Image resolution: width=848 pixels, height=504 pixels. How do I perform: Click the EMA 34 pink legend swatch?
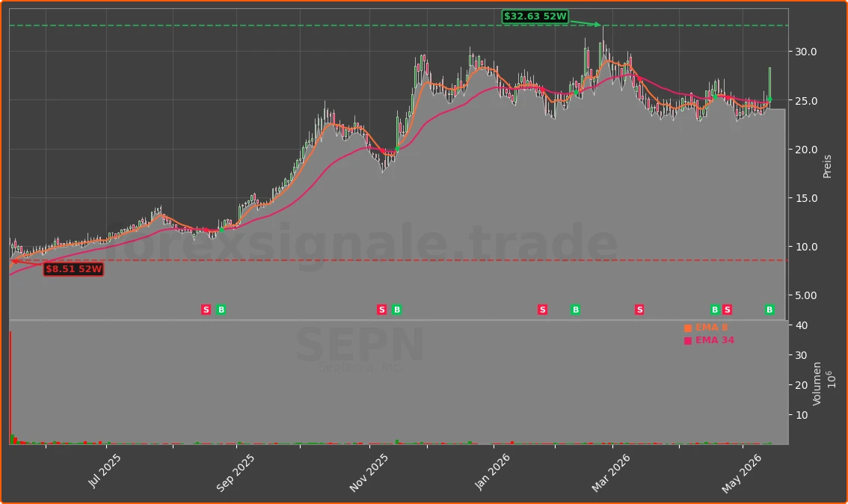tap(688, 341)
